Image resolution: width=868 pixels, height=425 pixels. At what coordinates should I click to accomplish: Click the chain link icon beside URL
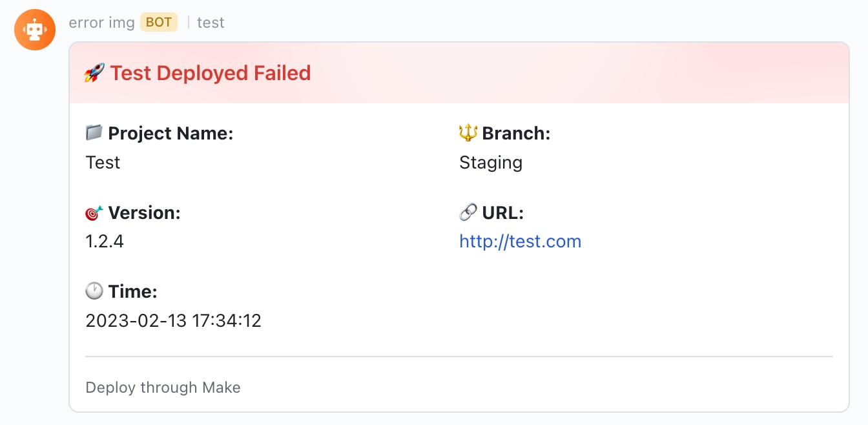coord(468,212)
